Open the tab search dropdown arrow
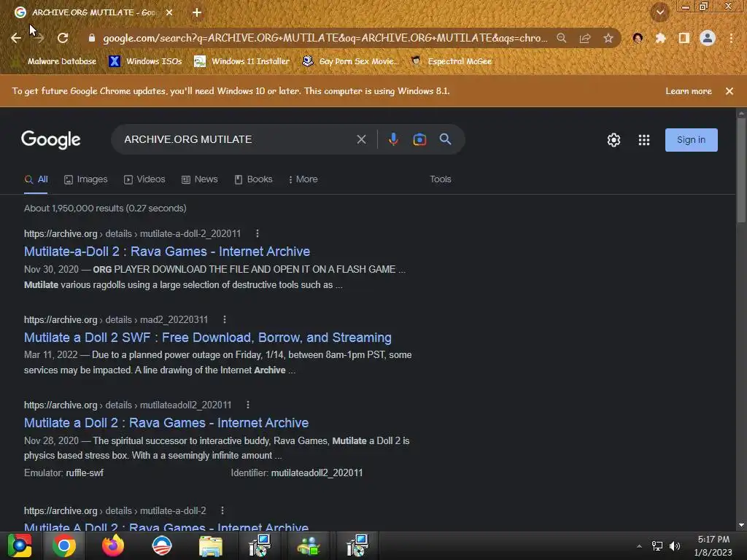 tap(660, 12)
